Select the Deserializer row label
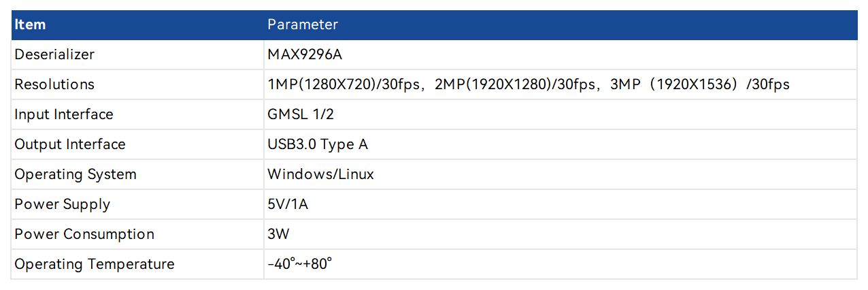This screenshot has width=868, height=290. point(54,54)
